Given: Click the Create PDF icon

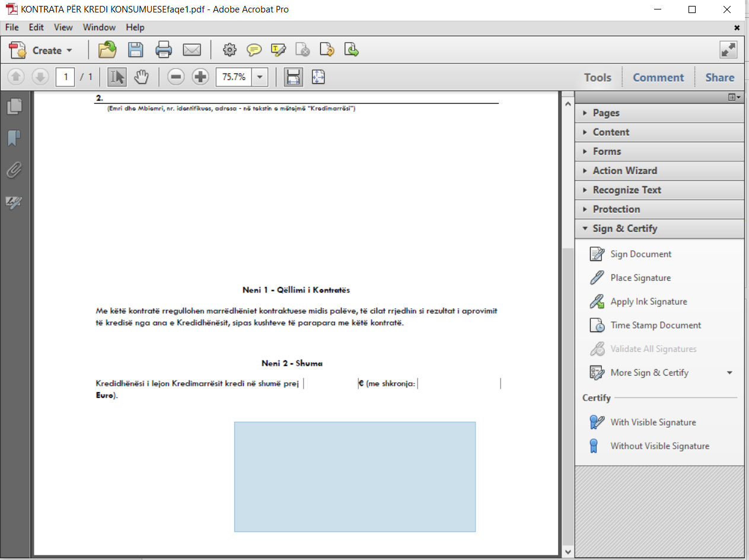Looking at the screenshot, I should pyautogui.click(x=18, y=50).
